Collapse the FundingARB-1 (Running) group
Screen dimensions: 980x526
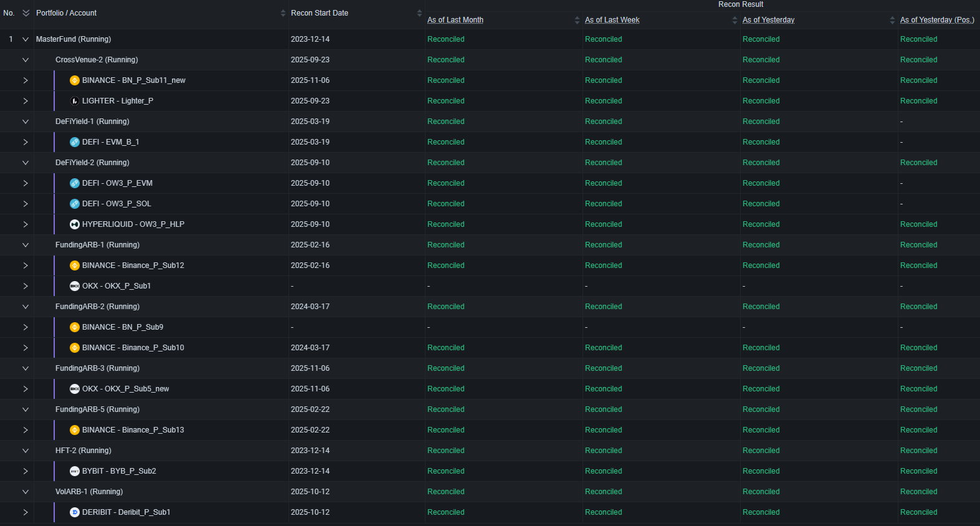coord(26,245)
